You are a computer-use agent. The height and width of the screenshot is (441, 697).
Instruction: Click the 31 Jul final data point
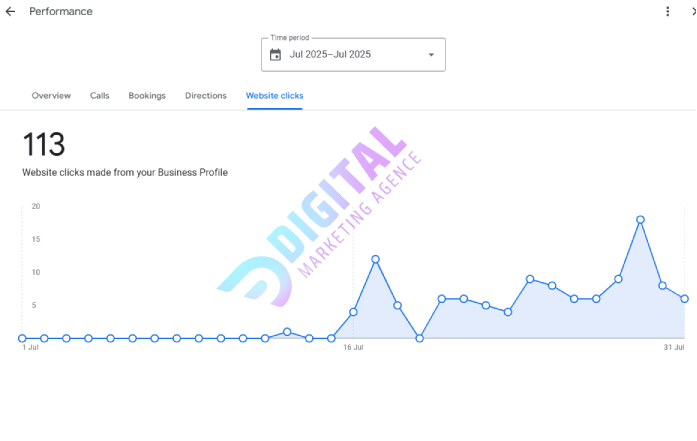click(x=685, y=299)
